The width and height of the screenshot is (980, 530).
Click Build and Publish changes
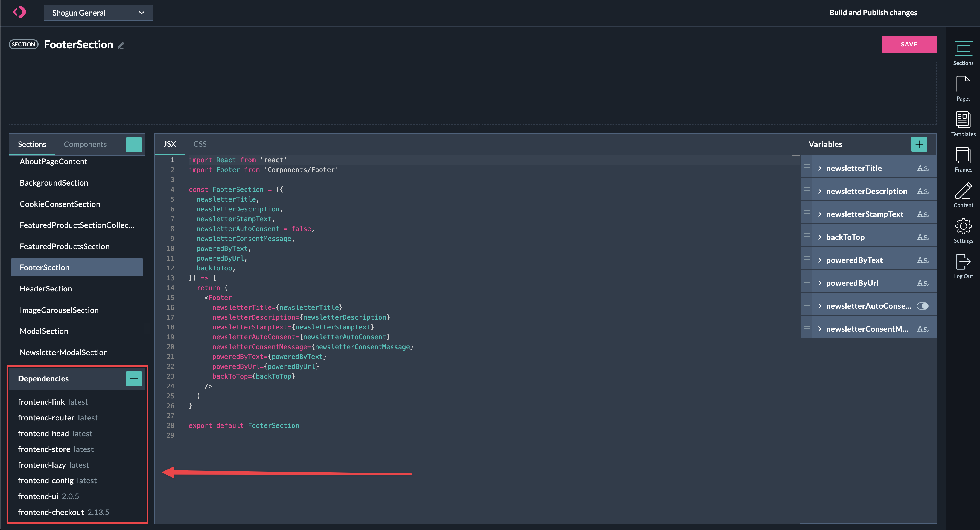click(x=873, y=13)
